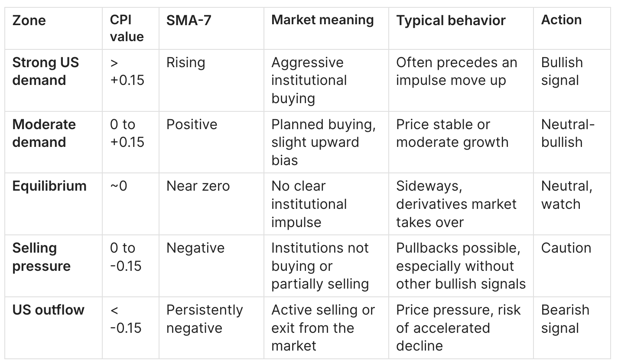Click the Moderate demand zone cell

tap(44, 133)
